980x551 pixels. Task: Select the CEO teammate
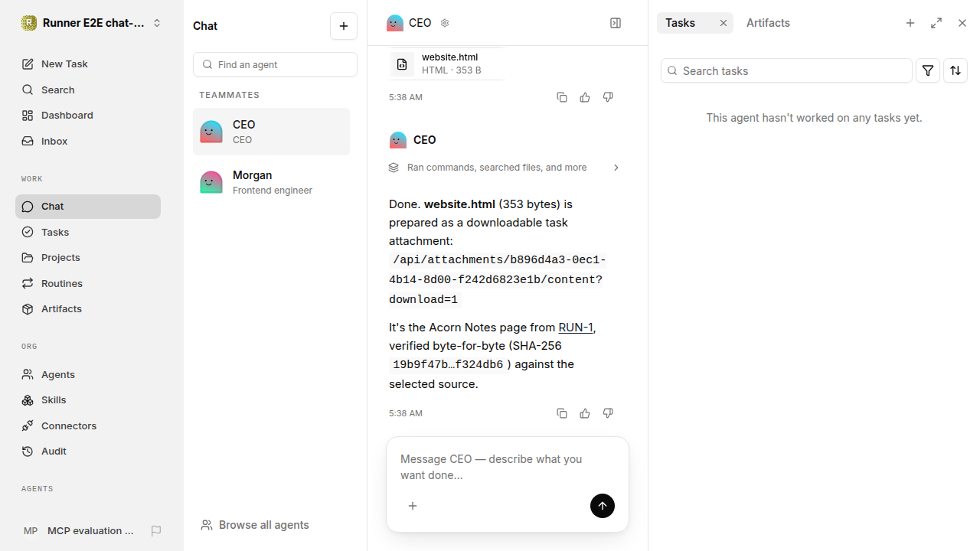pos(271,132)
